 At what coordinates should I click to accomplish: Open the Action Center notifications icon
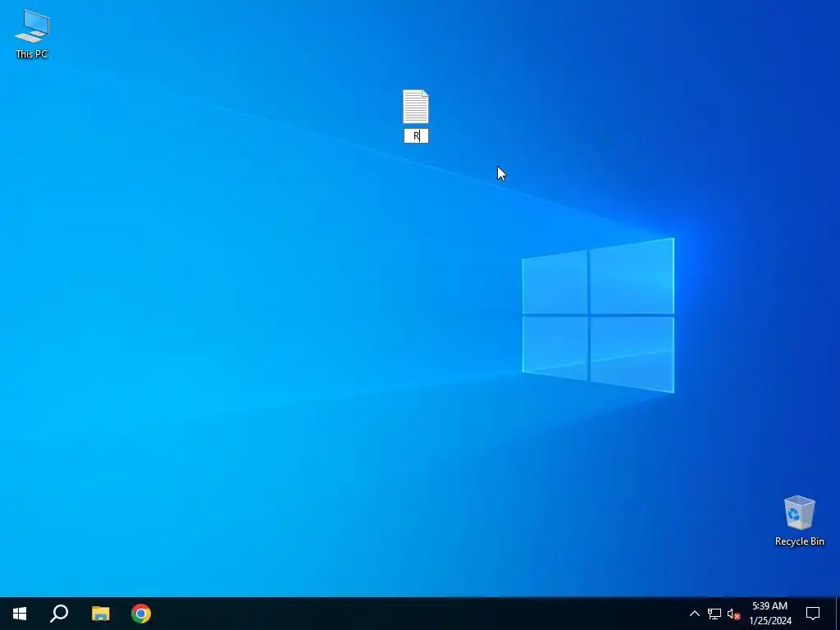[813, 614]
